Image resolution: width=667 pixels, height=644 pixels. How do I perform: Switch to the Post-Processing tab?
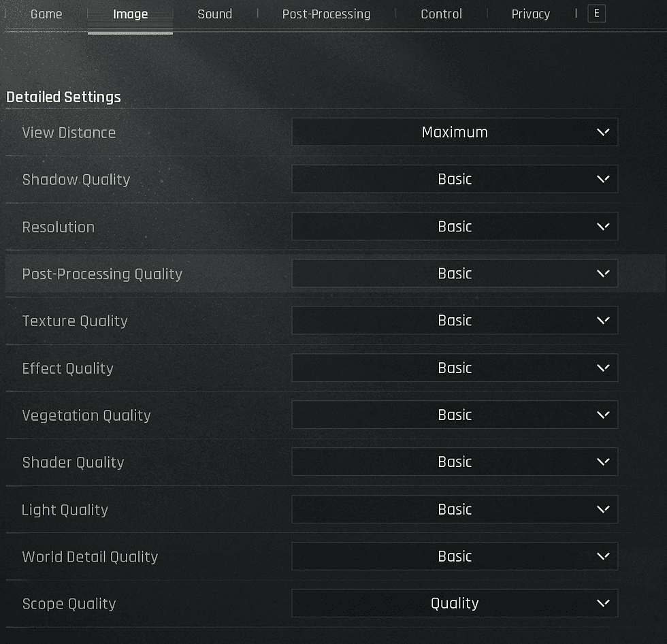pos(326,14)
